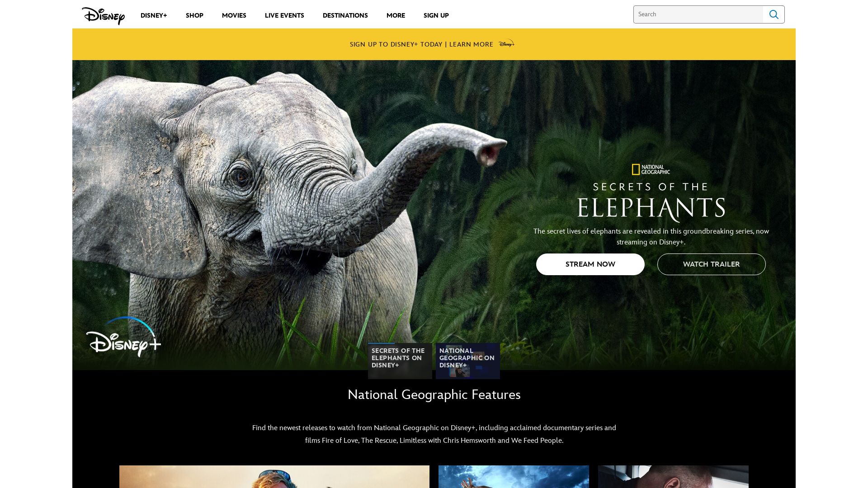Expand the MORE menu
The width and height of the screenshot is (868, 488).
396,15
